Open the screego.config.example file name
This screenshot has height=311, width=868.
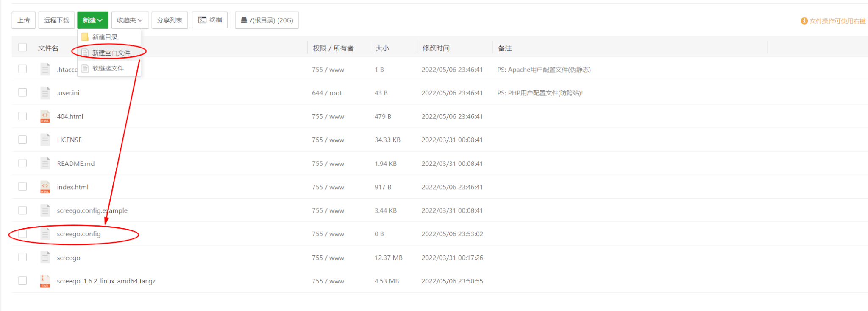tap(92, 210)
